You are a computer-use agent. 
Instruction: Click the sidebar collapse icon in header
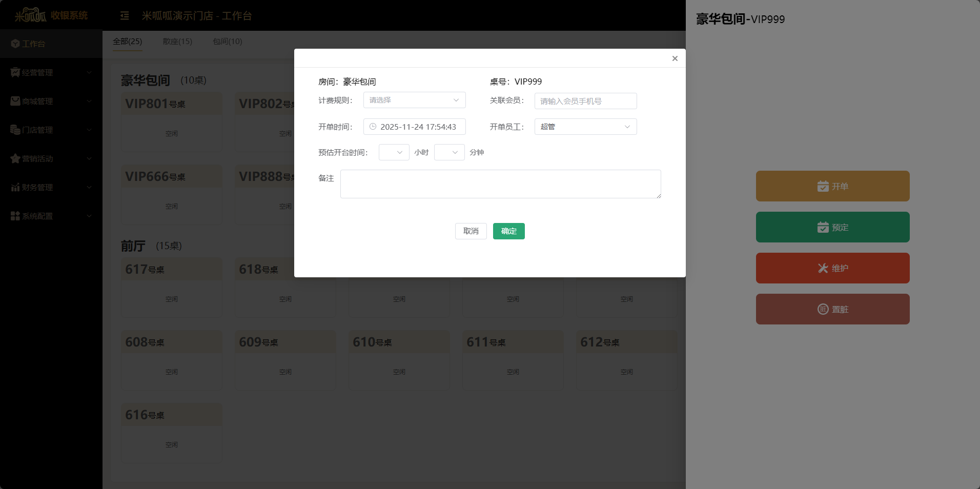(x=125, y=16)
